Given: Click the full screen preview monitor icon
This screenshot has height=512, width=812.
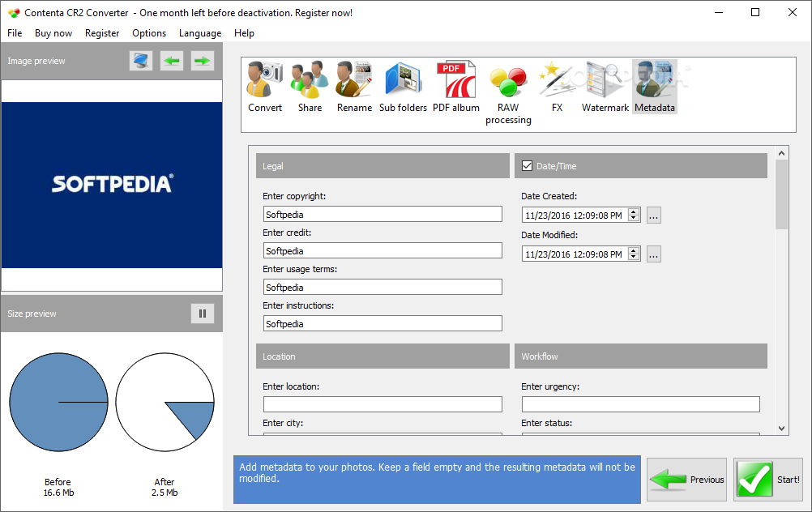Looking at the screenshot, I should tap(141, 61).
